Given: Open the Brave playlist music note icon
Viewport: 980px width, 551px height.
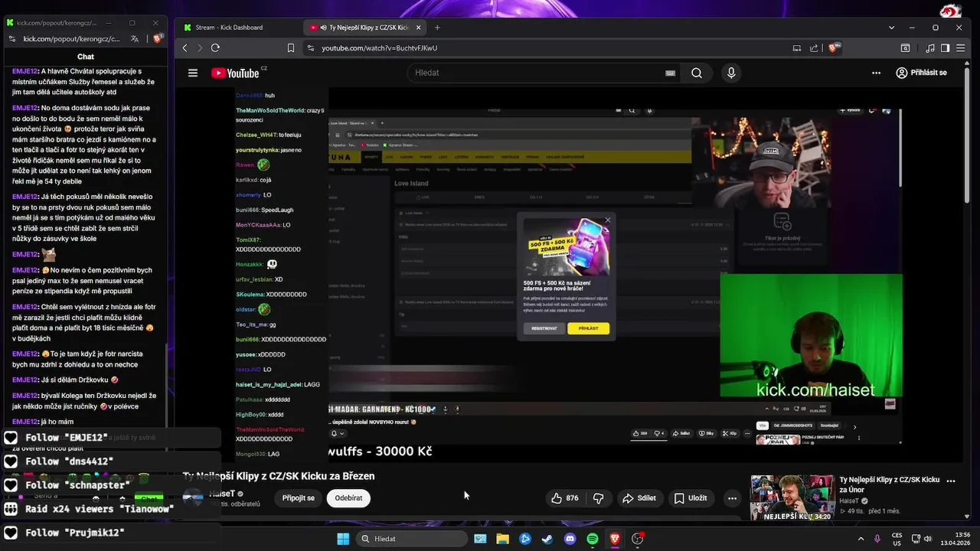Looking at the screenshot, I should pyautogui.click(x=929, y=47).
